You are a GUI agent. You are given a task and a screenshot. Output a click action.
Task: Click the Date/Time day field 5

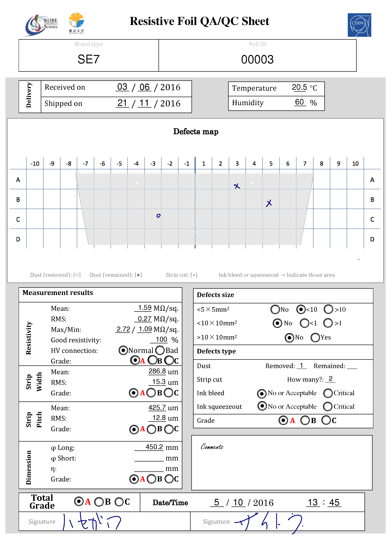click(x=217, y=503)
